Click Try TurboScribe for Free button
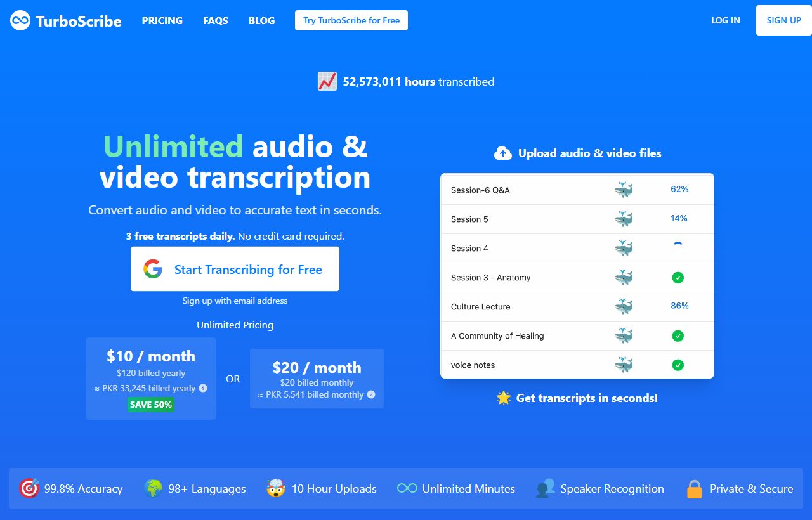Image resolution: width=812 pixels, height=520 pixels. (x=351, y=20)
